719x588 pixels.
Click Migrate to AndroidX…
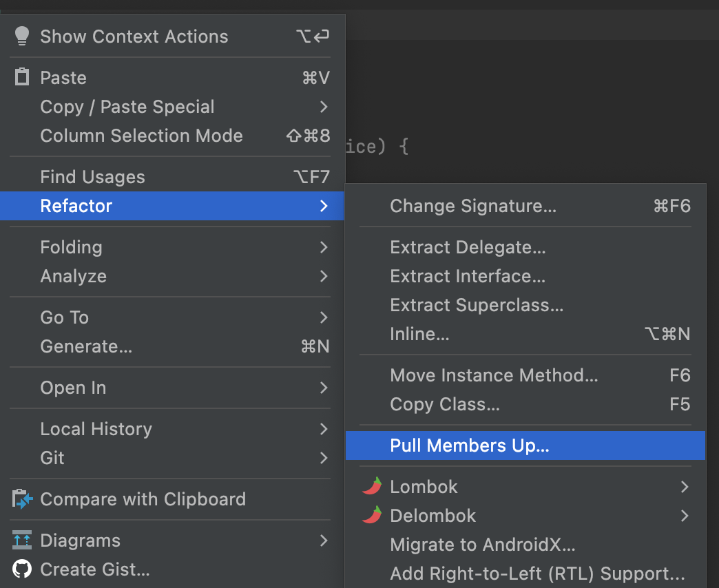[x=482, y=545]
